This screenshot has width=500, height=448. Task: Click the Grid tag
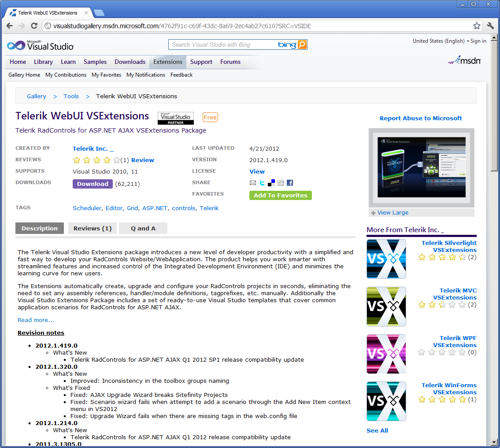point(132,208)
